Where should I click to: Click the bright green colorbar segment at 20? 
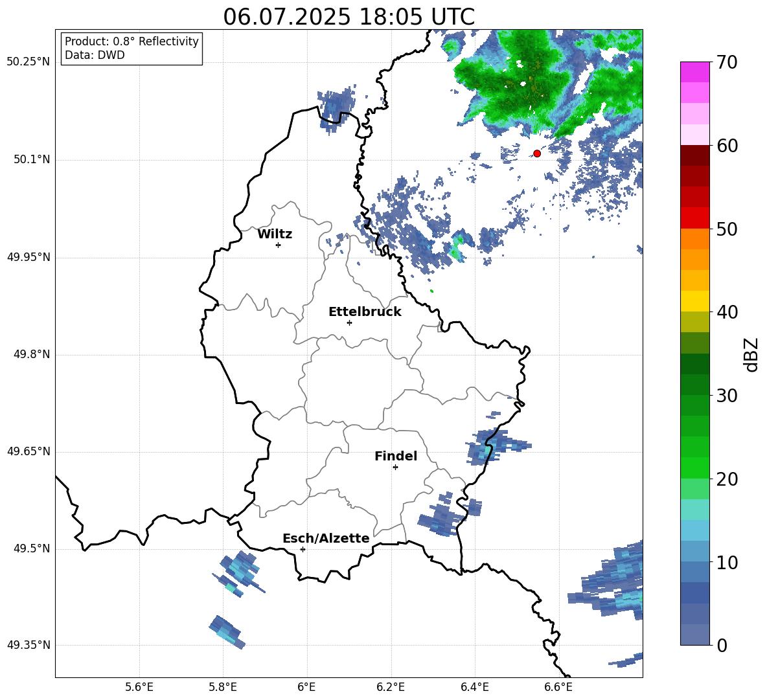pyautogui.click(x=694, y=468)
